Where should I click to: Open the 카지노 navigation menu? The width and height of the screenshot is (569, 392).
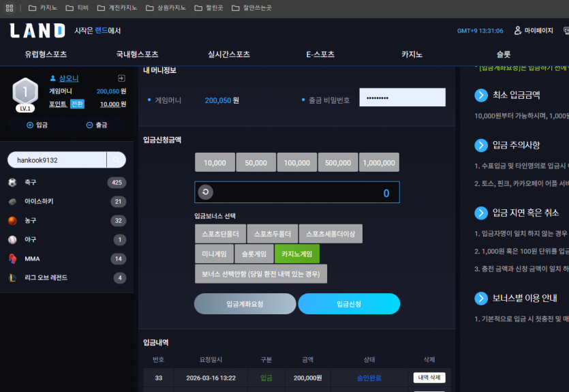coord(412,55)
